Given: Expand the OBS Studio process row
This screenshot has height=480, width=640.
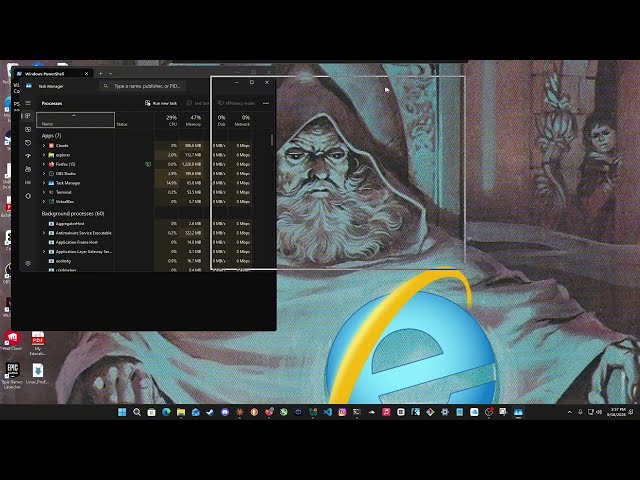Looking at the screenshot, I should coord(44,173).
